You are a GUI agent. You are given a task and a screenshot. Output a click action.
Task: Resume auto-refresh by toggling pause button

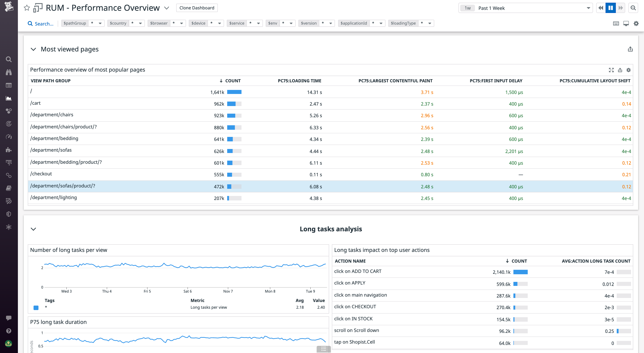click(x=610, y=8)
